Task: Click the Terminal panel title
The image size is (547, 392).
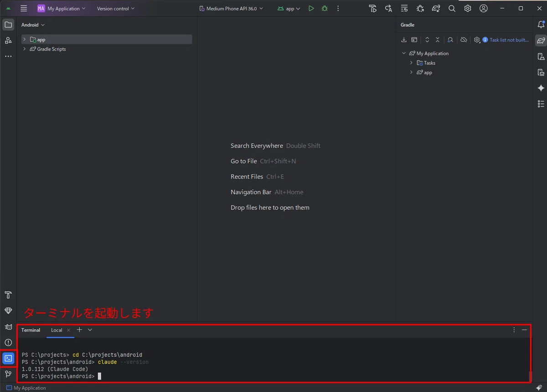Action: (x=31, y=330)
